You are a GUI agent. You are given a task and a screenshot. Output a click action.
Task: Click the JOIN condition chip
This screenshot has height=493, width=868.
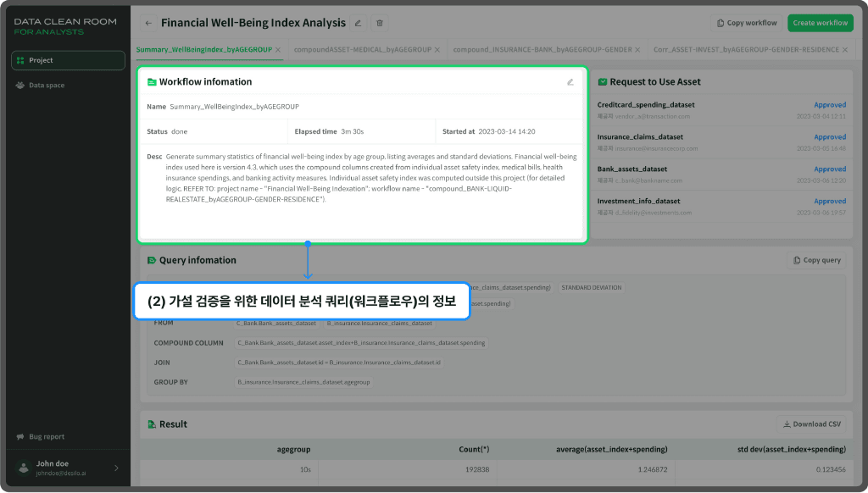coord(339,363)
